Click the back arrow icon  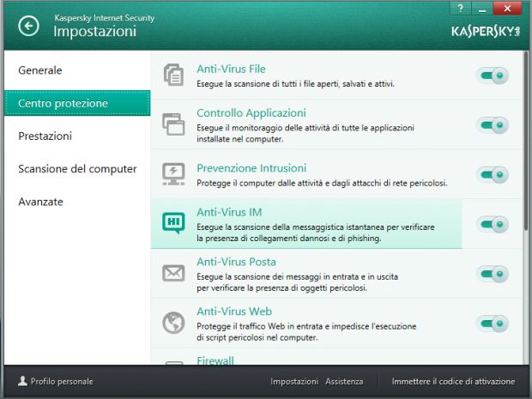tap(28, 26)
